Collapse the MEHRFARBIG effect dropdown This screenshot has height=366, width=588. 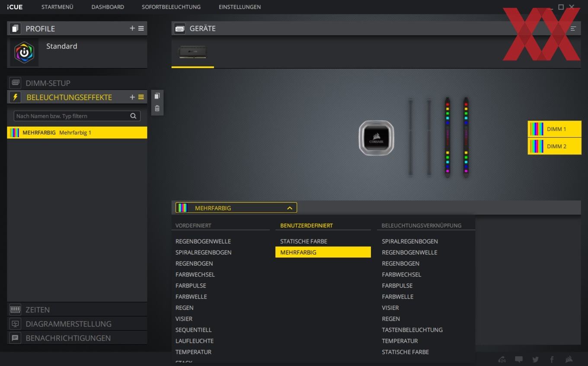pos(236,208)
